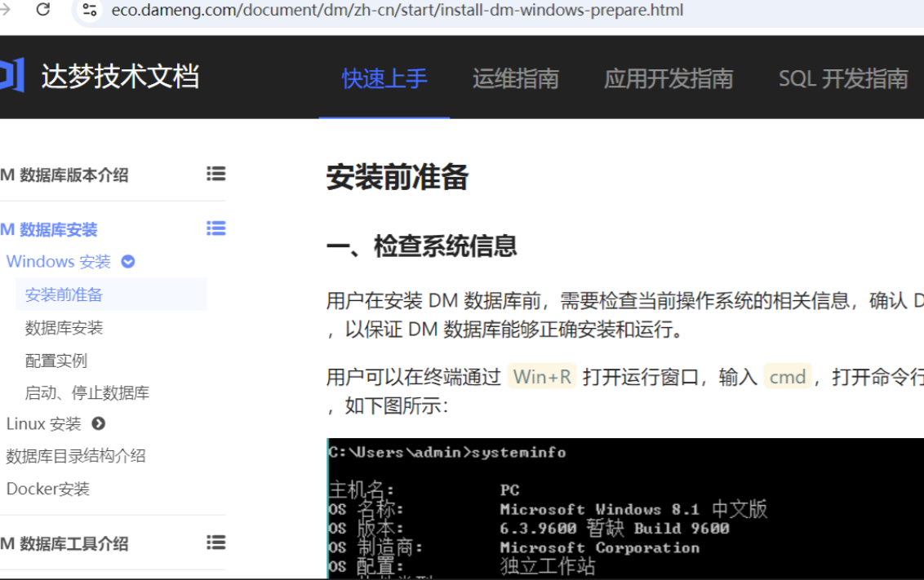The width and height of the screenshot is (924, 580).
Task: Expand the DM 数据库版本介绍 section
Action: tap(65, 175)
